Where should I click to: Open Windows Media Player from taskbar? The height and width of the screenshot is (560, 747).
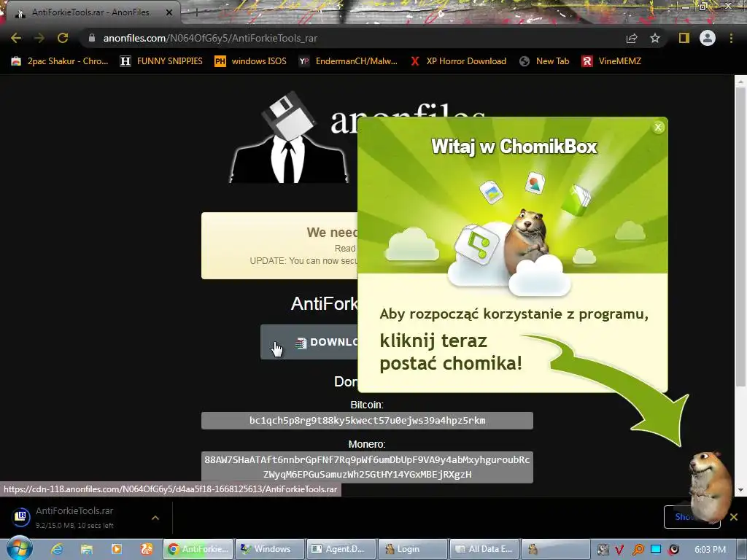(x=116, y=549)
